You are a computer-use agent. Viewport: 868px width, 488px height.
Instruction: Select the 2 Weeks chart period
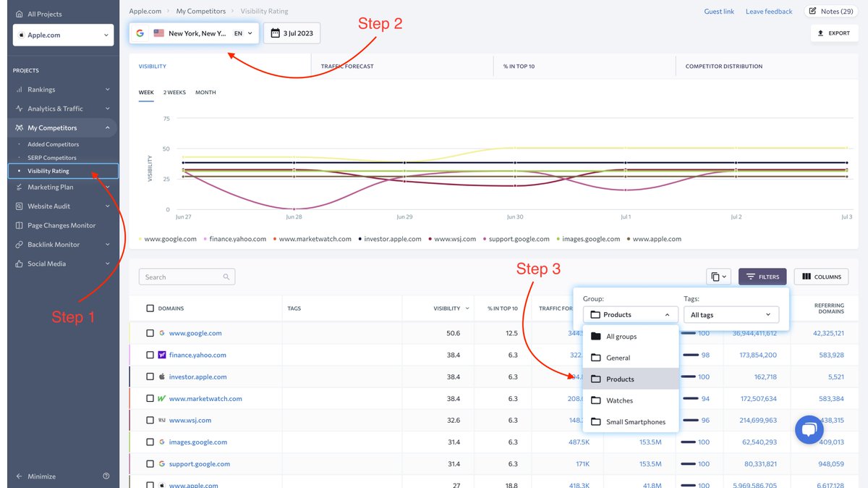[174, 93]
